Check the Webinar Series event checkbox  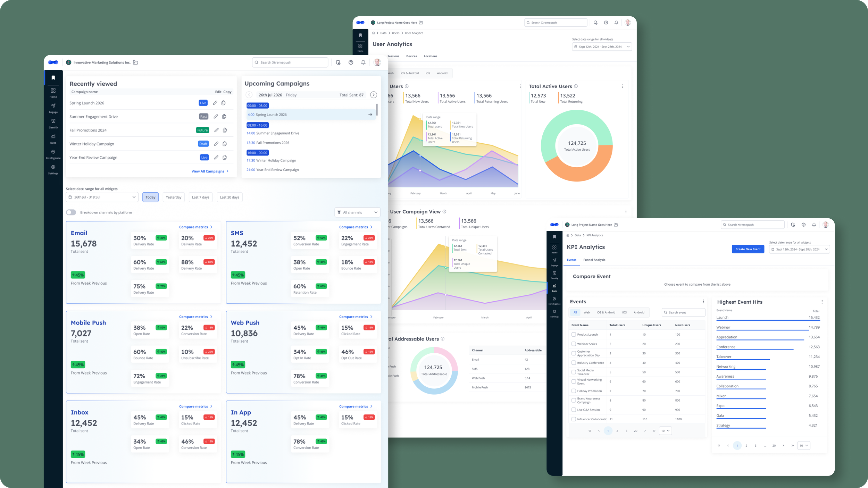click(574, 344)
